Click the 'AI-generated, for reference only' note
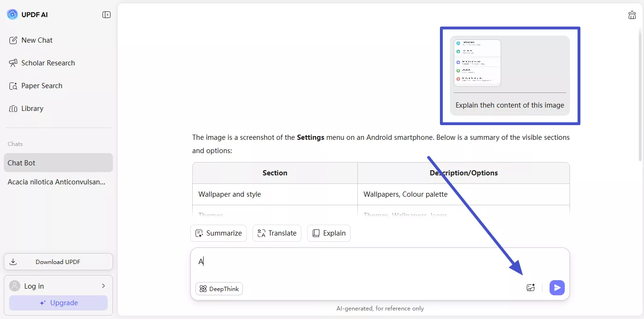The height and width of the screenshot is (319, 644). tap(380, 309)
